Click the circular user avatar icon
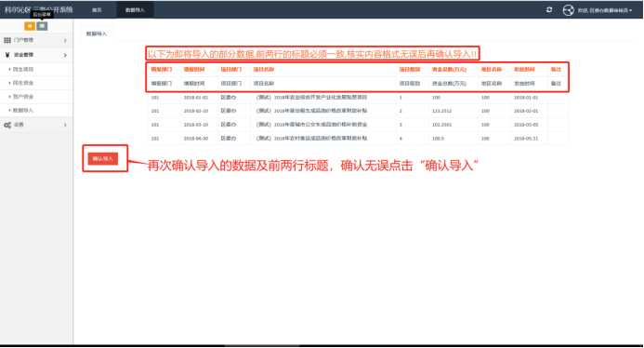The width and height of the screenshot is (644, 348). pos(568,10)
